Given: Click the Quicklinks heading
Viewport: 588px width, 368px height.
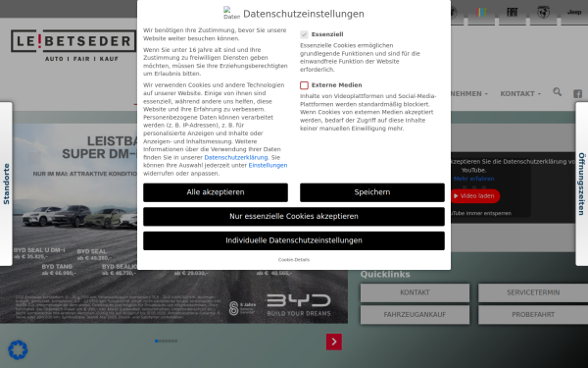Looking at the screenshot, I should pos(385,274).
